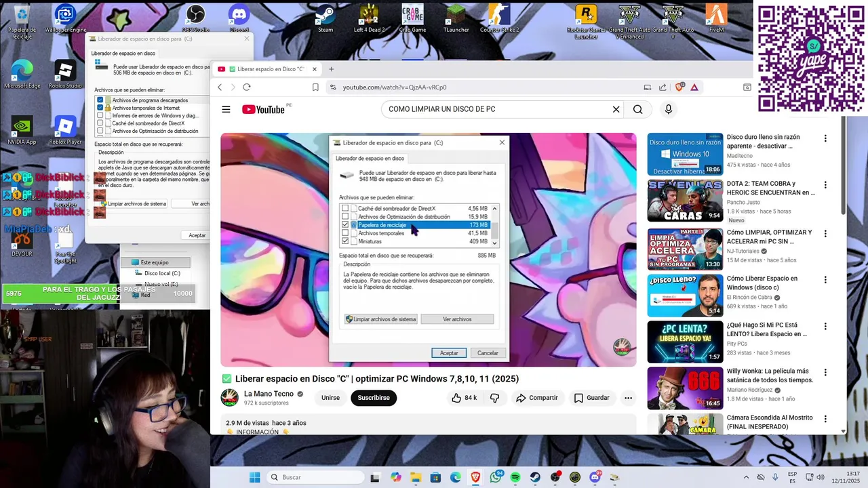Uncheck Archivos temporales de Internet checkbox
The image size is (868, 488).
[100, 108]
